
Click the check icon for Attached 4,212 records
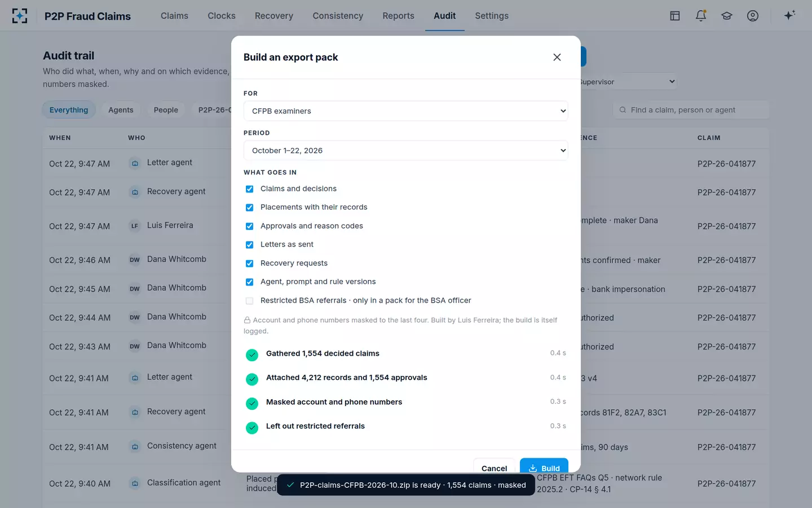252,379
